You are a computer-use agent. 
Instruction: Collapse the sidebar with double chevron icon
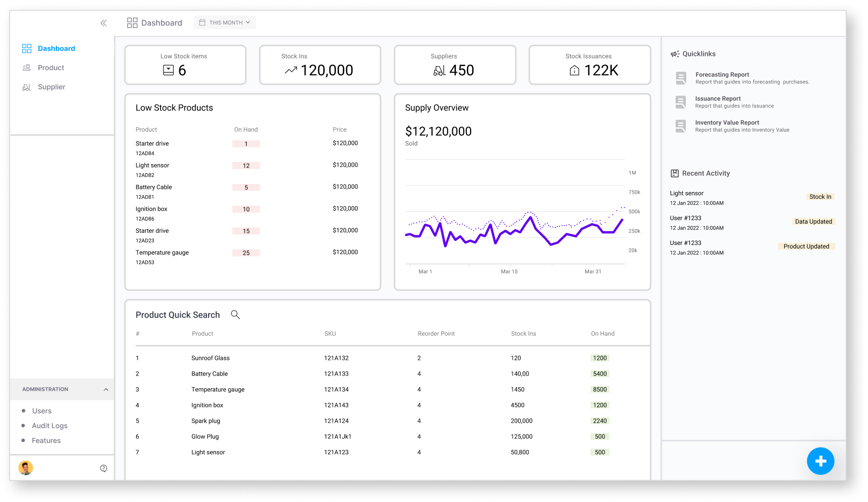click(x=104, y=23)
